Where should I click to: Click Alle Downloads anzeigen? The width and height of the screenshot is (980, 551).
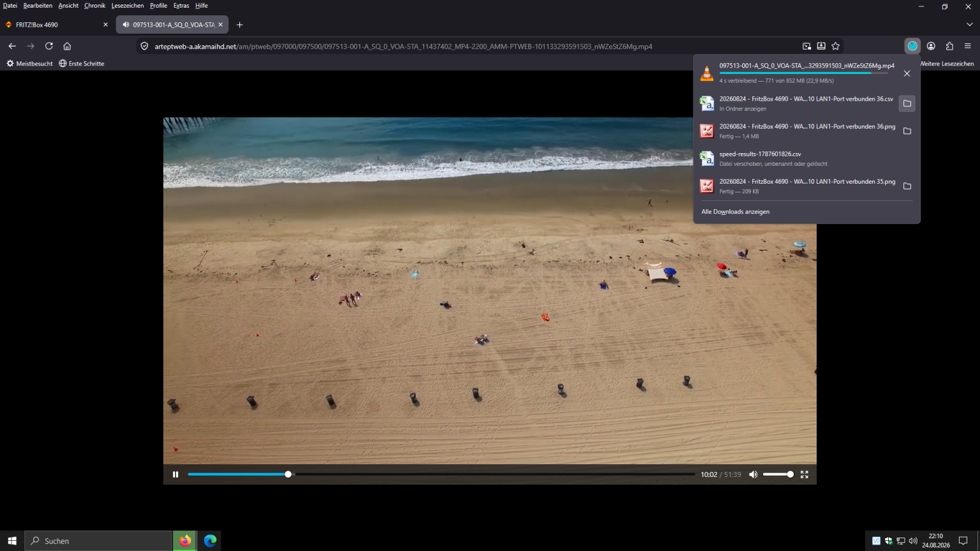(x=735, y=212)
